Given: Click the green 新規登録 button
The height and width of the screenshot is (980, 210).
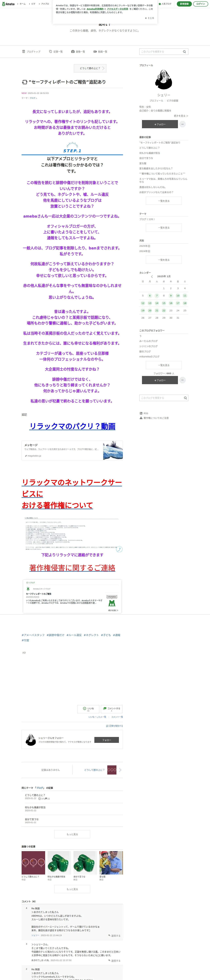Looking at the screenshot, I should (x=184, y=4).
